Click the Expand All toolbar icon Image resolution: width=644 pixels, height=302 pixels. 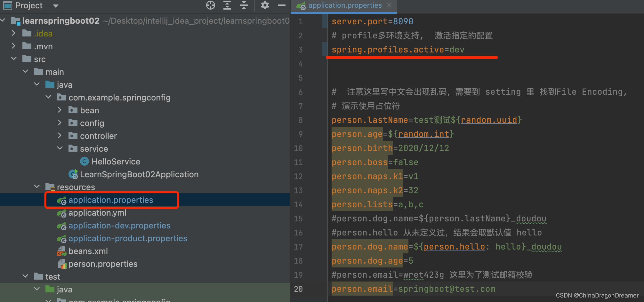tap(227, 5)
